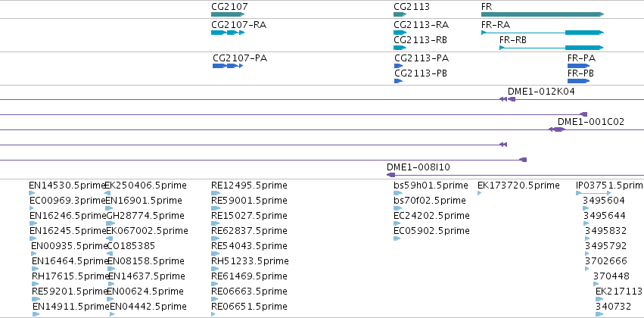Select the DME1-008I10 clone arrow

tap(390, 175)
